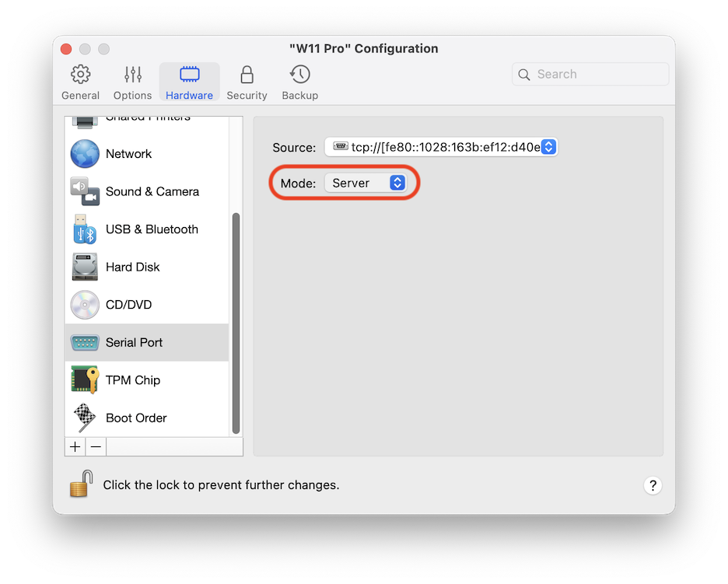The image size is (728, 584).
Task: Open the help question mark
Action: [653, 485]
